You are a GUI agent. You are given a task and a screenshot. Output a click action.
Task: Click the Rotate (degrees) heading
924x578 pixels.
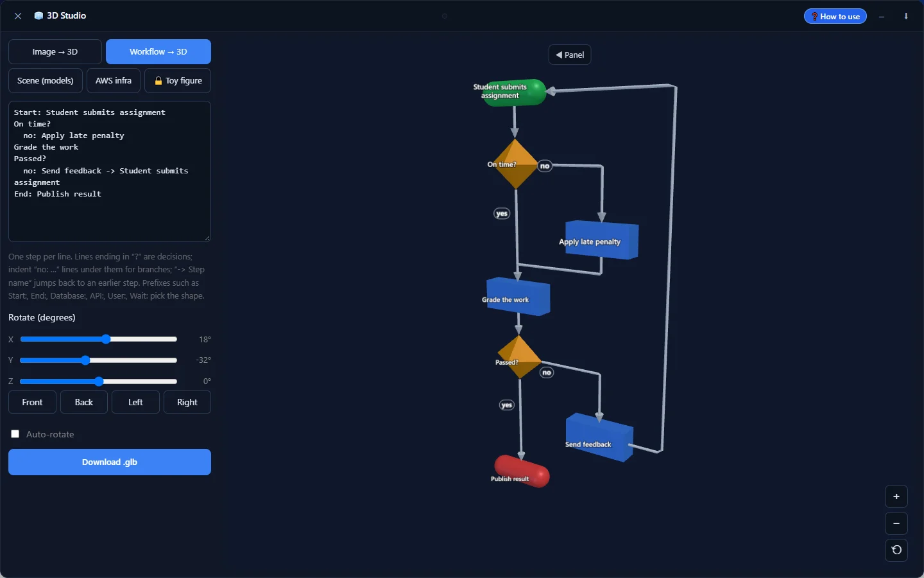point(42,317)
